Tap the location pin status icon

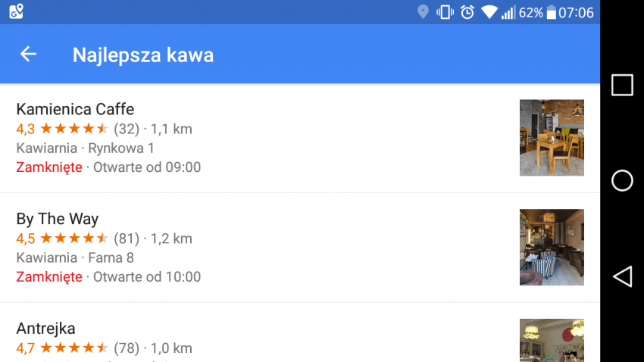click(x=423, y=12)
